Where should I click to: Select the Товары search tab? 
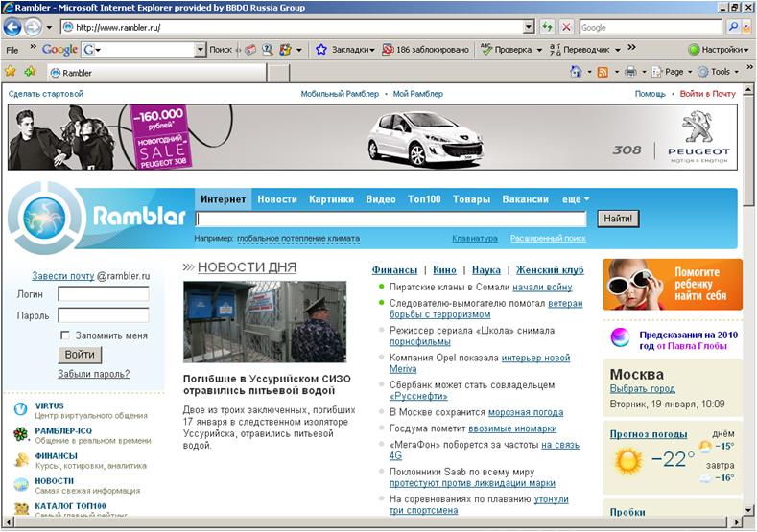pos(471,199)
